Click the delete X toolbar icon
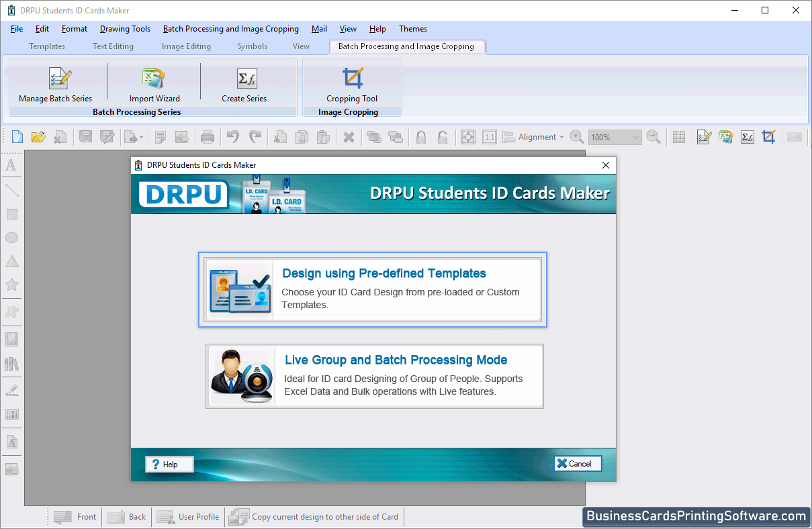Screen dimensions: 812x529 click(349, 137)
